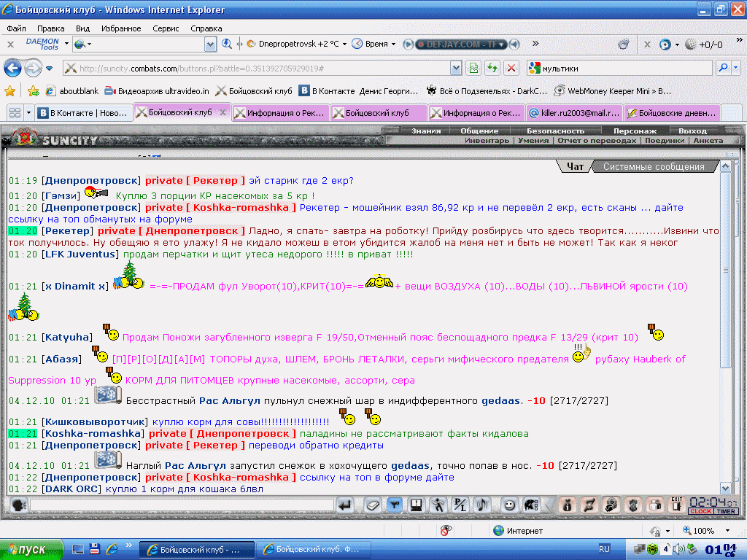The image size is (747, 560).
Task: Click the crossed swords icon in bottom toolbar
Action: point(589,505)
